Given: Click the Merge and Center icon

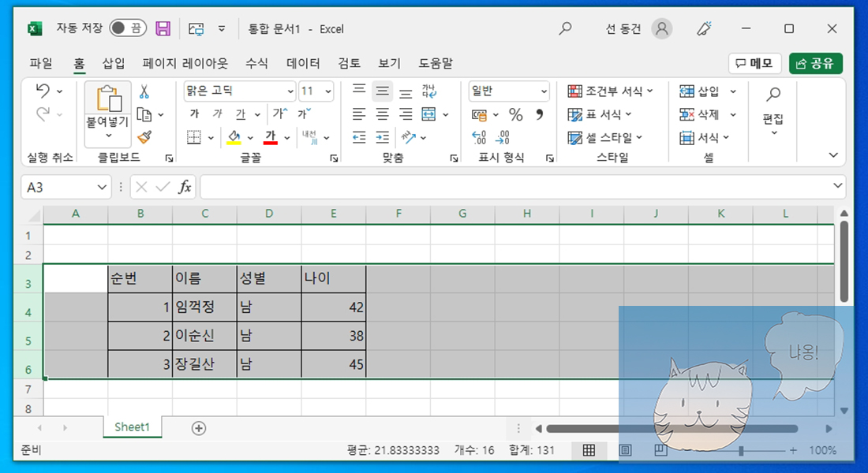Looking at the screenshot, I should click(429, 114).
